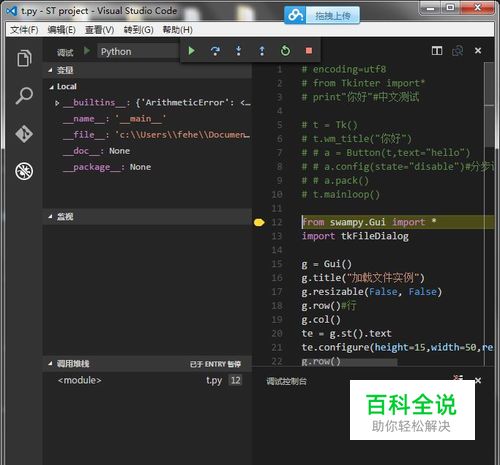The height and width of the screenshot is (465, 500).
Task: Close the editor with the X icon
Action: pos(478,50)
